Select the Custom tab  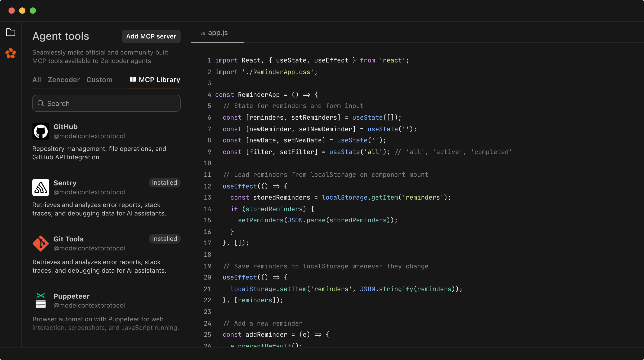[x=99, y=80]
